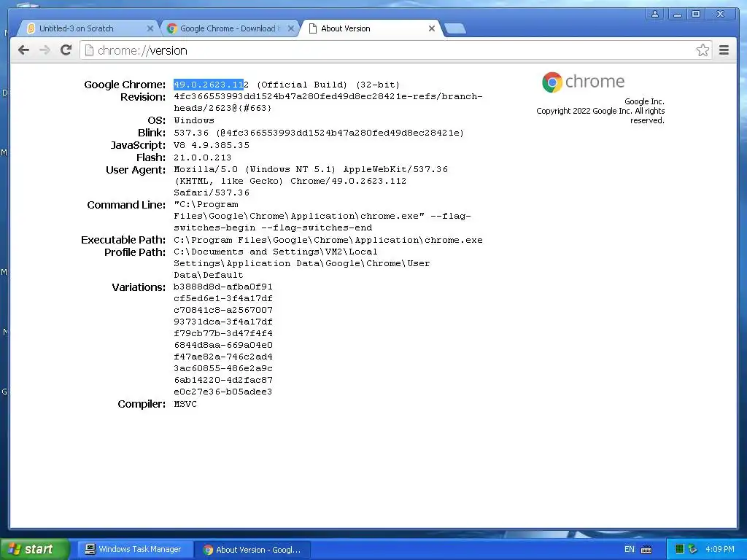This screenshot has width=747, height=560.
Task: Click the EN language indicator
Action: click(630, 550)
